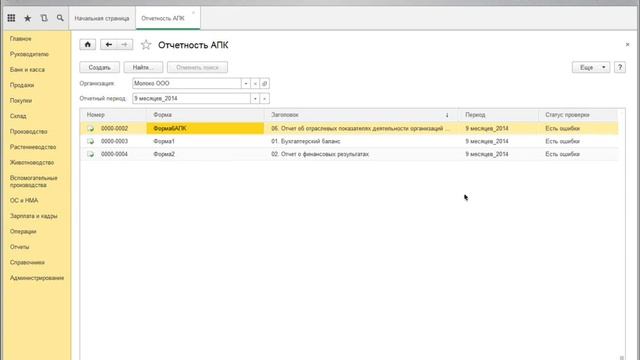The width and height of the screenshot is (640, 360).
Task: Open the Favorites star in top panel
Action: 27,18
